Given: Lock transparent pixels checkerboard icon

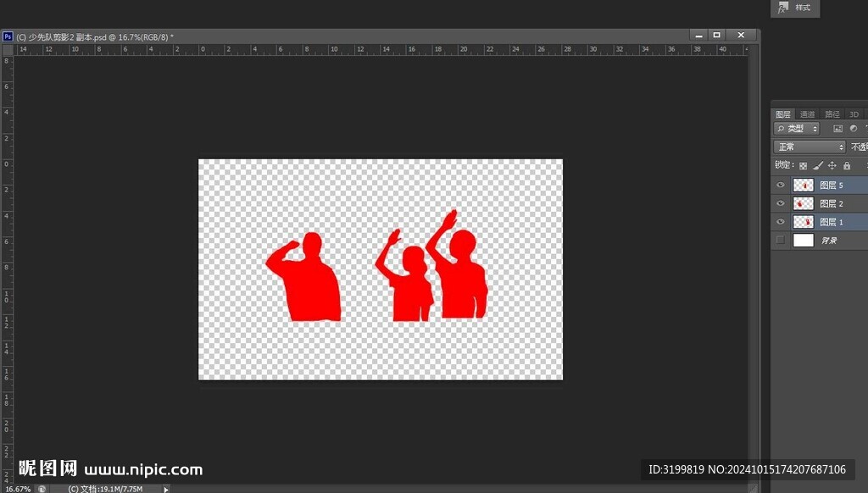Looking at the screenshot, I should pos(804,165).
